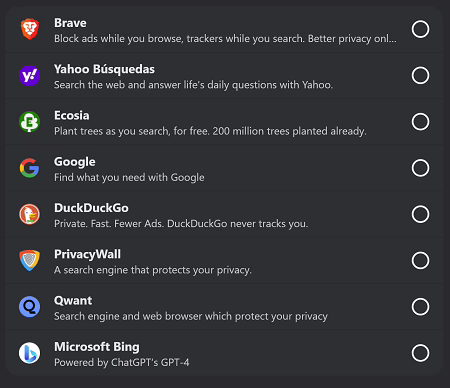The image size is (450, 388).
Task: Click the DuckDuckGo search engine title
Action: click(91, 208)
